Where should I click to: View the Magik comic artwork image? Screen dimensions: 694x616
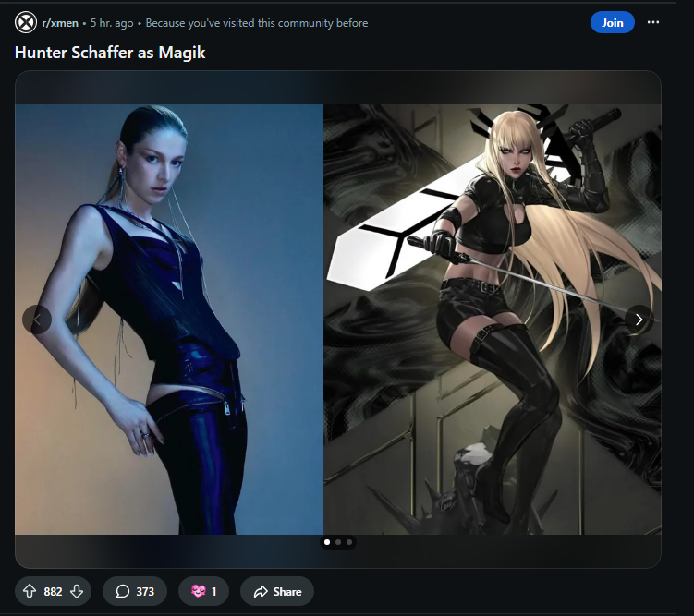pos(493,320)
